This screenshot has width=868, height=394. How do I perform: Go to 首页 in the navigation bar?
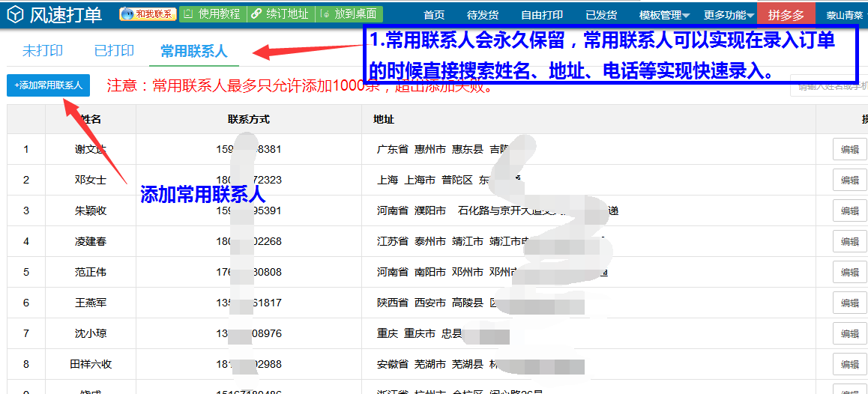(434, 16)
